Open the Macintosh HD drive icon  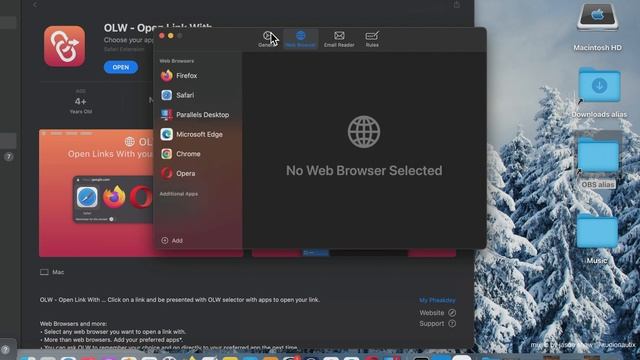(x=598, y=18)
